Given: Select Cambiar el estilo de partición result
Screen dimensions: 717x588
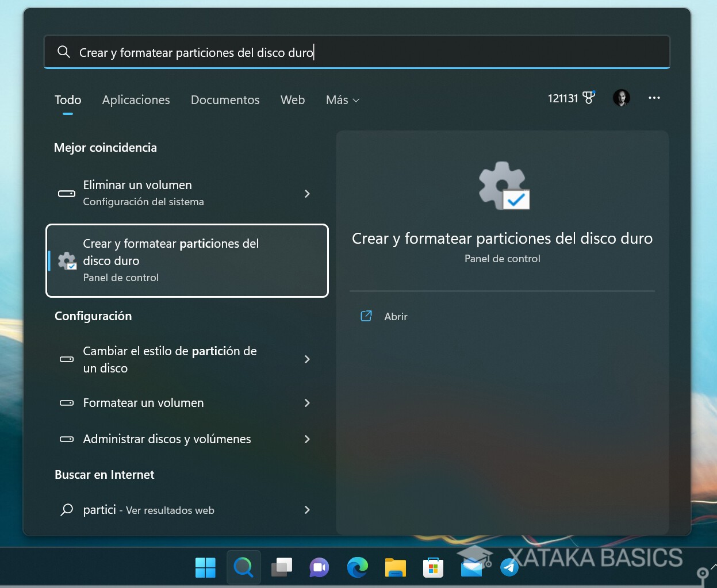Looking at the screenshot, I should [x=170, y=360].
